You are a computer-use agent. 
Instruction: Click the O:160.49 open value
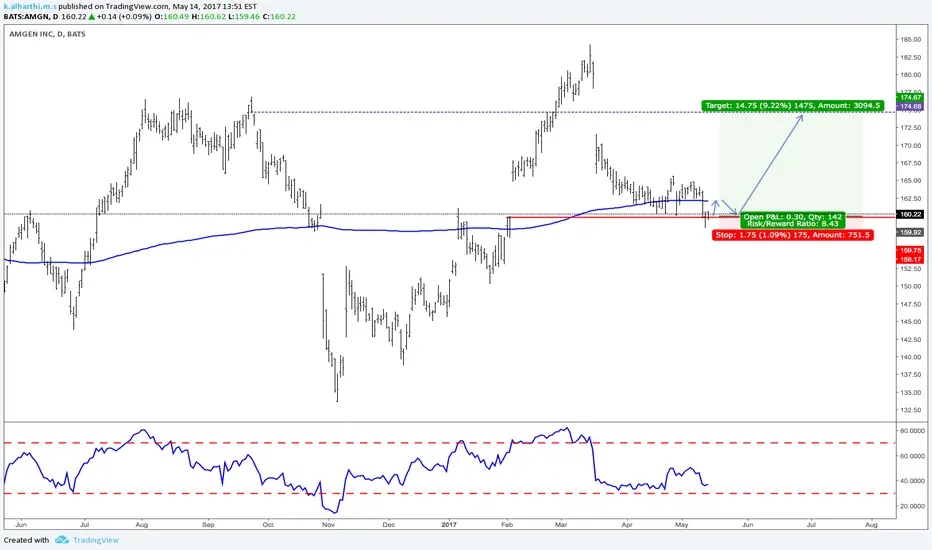(x=172, y=16)
